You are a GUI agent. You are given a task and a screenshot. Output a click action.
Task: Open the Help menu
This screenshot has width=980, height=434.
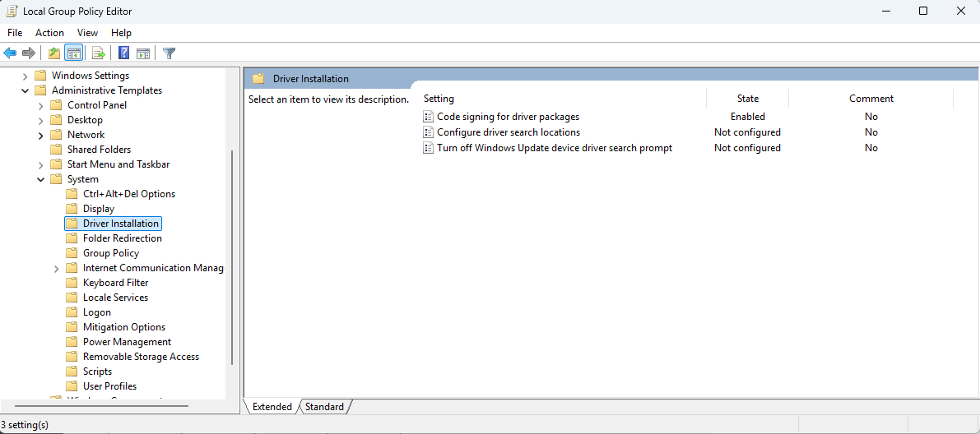[x=121, y=33]
